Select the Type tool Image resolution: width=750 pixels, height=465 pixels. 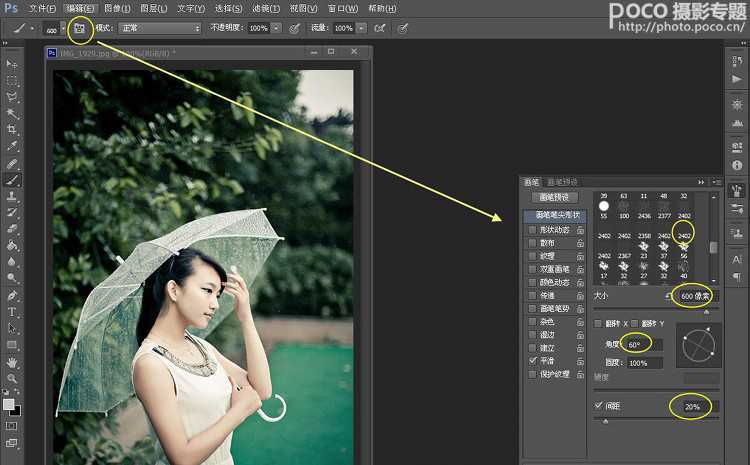point(12,312)
